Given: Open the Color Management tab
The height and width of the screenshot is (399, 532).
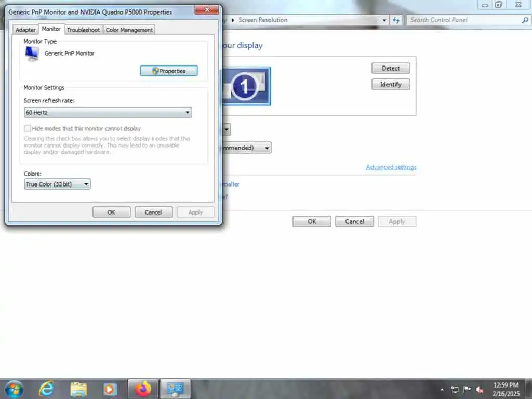Looking at the screenshot, I should click(129, 30).
